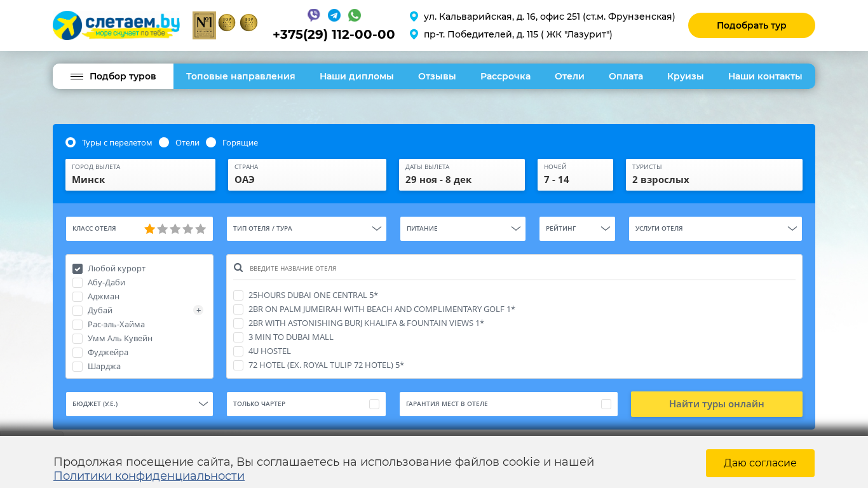Open the Круизы menu item
The height and width of the screenshot is (488, 868).
coord(686,76)
